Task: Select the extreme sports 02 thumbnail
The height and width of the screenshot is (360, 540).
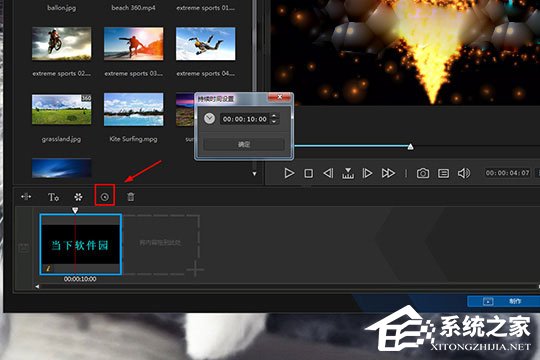Action: tap(62, 44)
